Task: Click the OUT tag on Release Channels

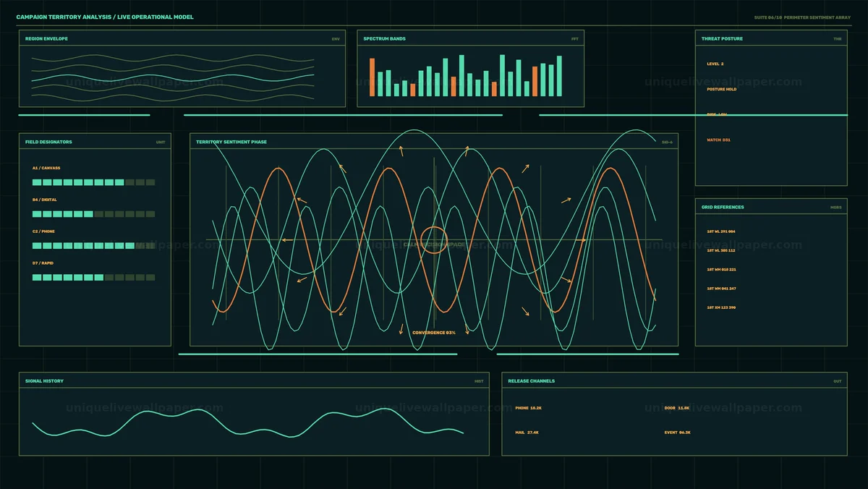Action: click(838, 381)
